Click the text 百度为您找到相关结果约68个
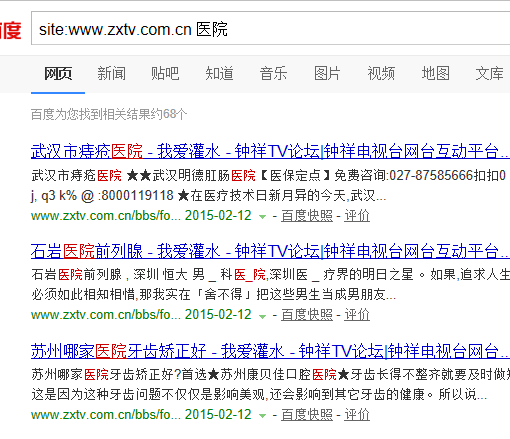The height and width of the screenshot is (439, 510). pos(109,114)
